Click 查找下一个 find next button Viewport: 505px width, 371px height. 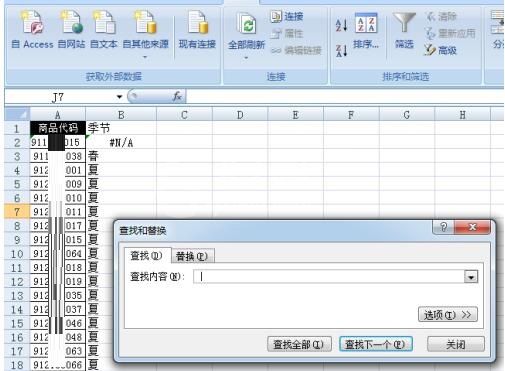pyautogui.click(x=376, y=344)
